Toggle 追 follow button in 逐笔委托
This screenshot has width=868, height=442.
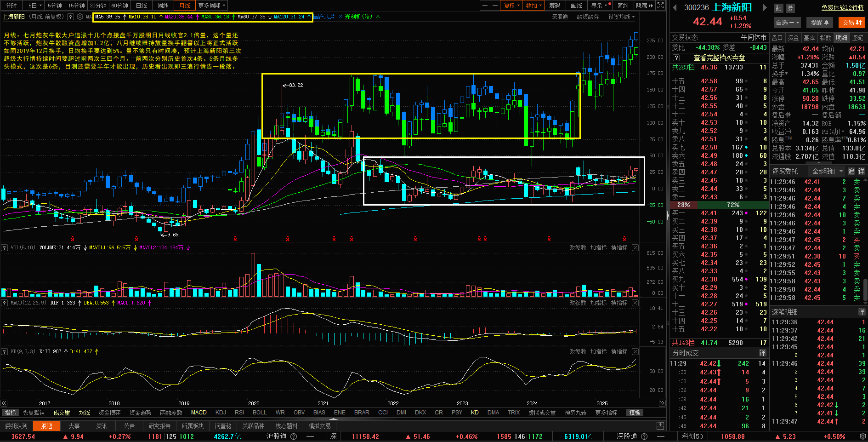851,171
